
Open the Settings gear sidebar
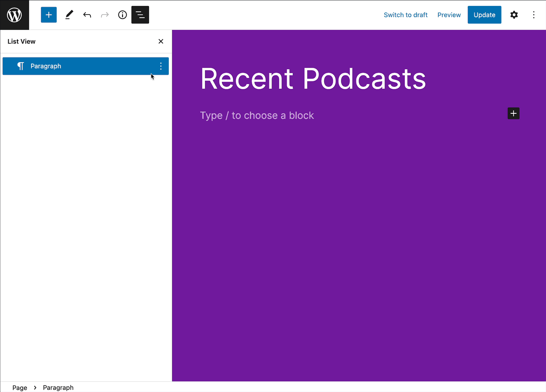click(514, 15)
